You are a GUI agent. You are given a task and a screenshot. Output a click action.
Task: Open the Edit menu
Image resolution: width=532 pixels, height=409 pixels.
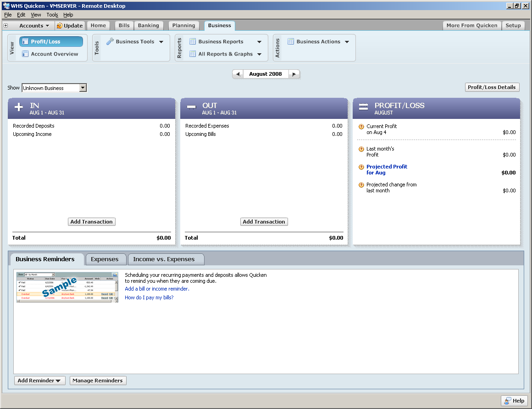(x=21, y=15)
